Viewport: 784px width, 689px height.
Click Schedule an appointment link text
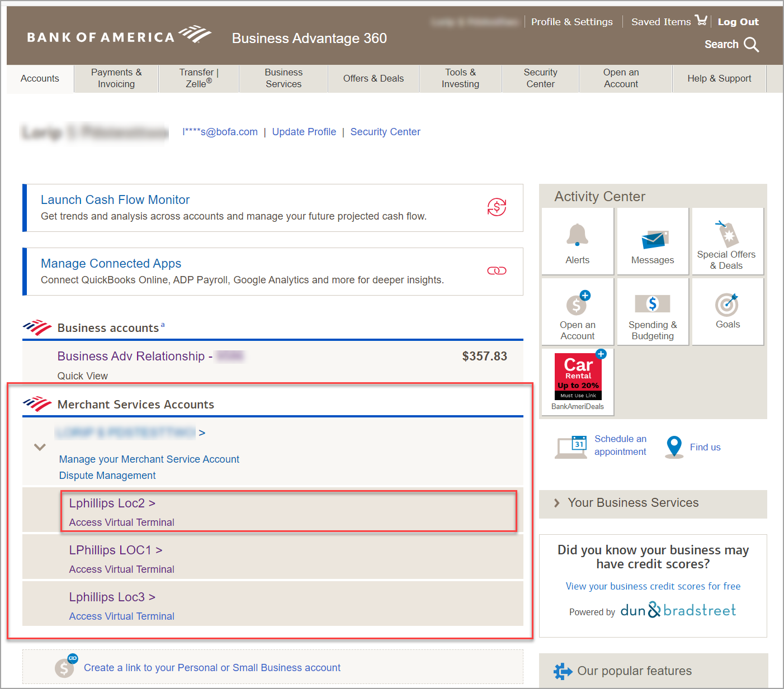(x=620, y=445)
